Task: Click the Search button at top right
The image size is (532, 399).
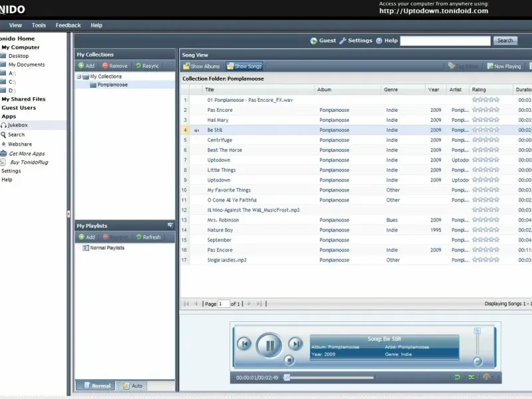Action: tap(505, 41)
